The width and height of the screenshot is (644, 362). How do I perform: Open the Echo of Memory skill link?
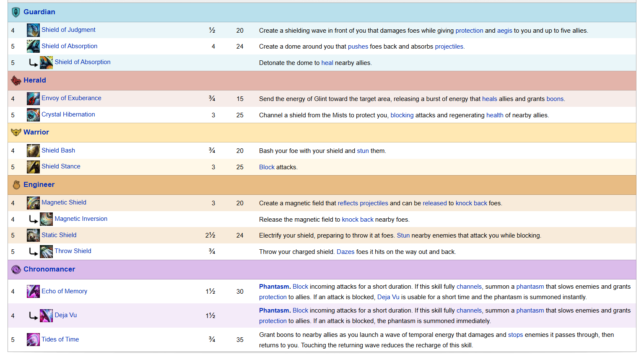pyautogui.click(x=64, y=291)
